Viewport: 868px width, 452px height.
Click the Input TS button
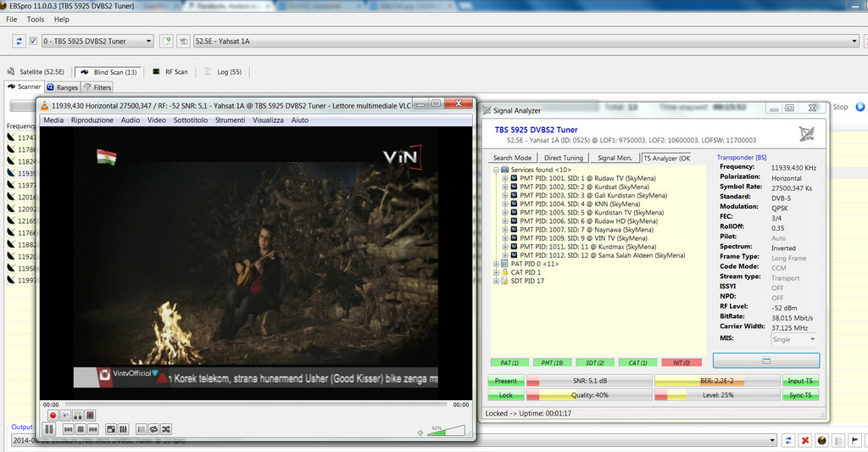pos(800,381)
